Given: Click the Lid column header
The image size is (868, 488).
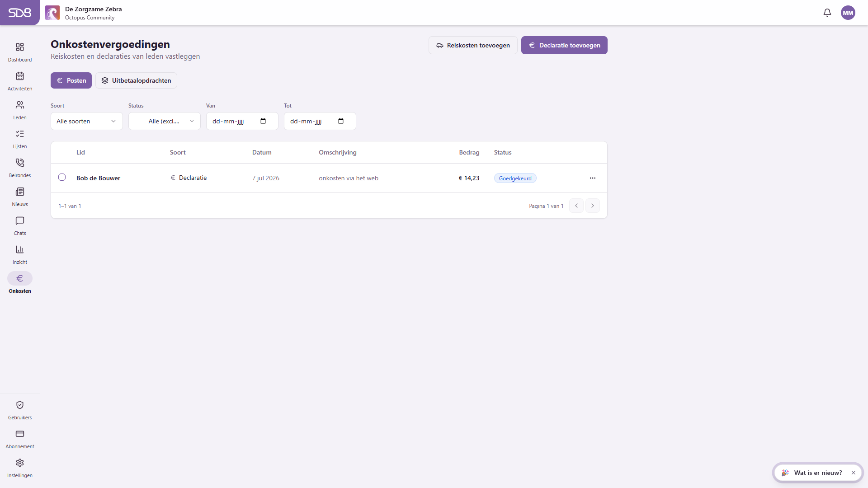Looking at the screenshot, I should tap(80, 152).
